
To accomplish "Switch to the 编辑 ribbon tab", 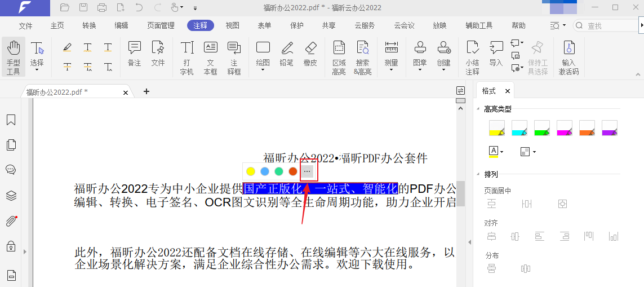I will click(x=121, y=25).
